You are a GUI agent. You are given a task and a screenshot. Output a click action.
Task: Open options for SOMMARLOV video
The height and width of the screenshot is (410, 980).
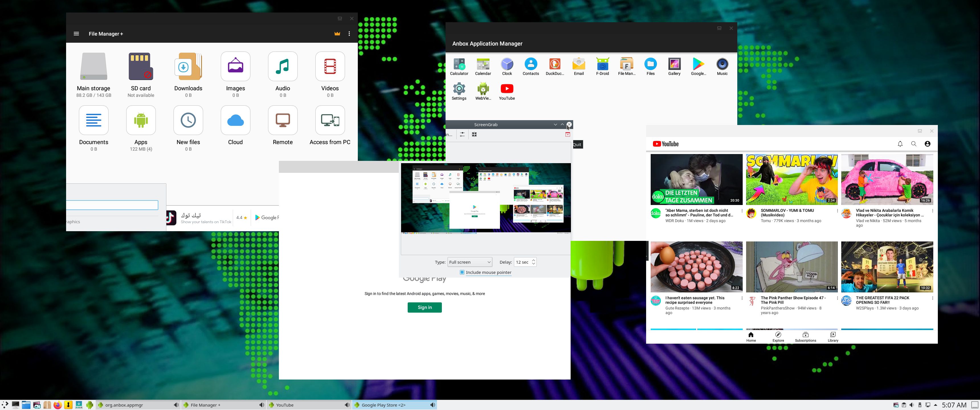point(837,211)
